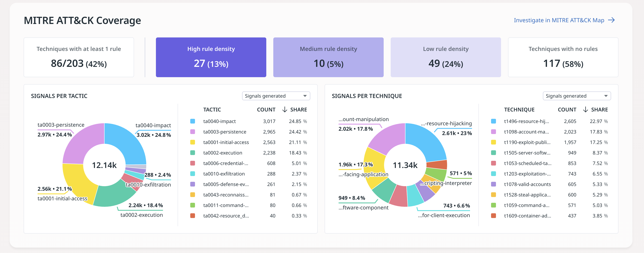644x253 pixels.
Task: Select t1505-server-softw... technique row
Action: [x=549, y=153]
